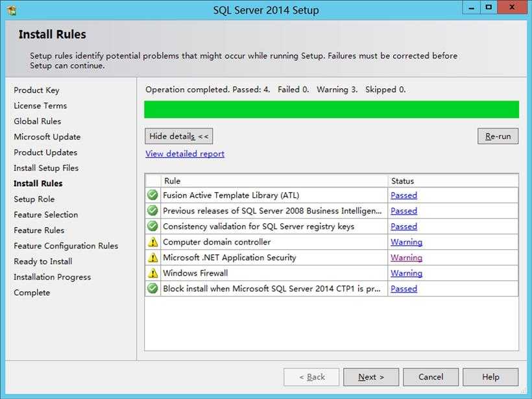Close the SQL Server 2014 Setup window
Image resolution: width=532 pixels, height=399 pixels.
coord(512,8)
